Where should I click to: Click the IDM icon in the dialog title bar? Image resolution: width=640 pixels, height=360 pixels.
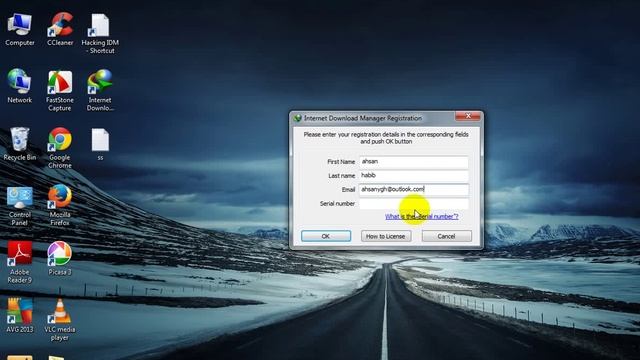tap(298, 118)
